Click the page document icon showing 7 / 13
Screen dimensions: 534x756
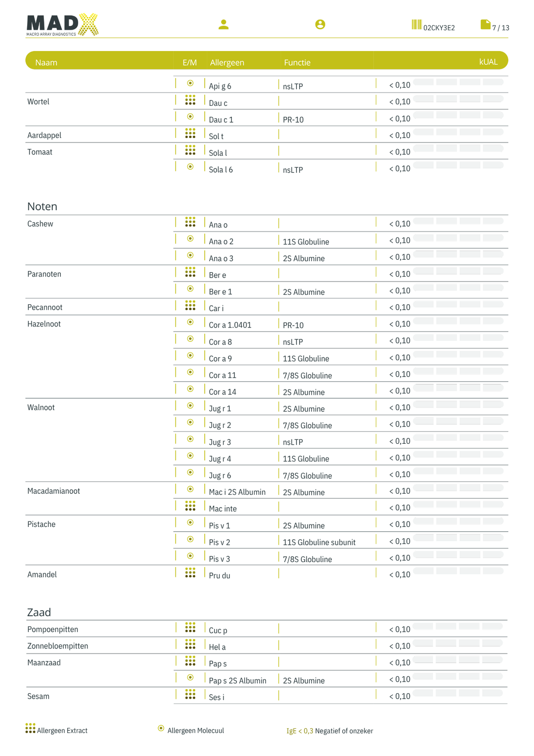click(x=485, y=25)
